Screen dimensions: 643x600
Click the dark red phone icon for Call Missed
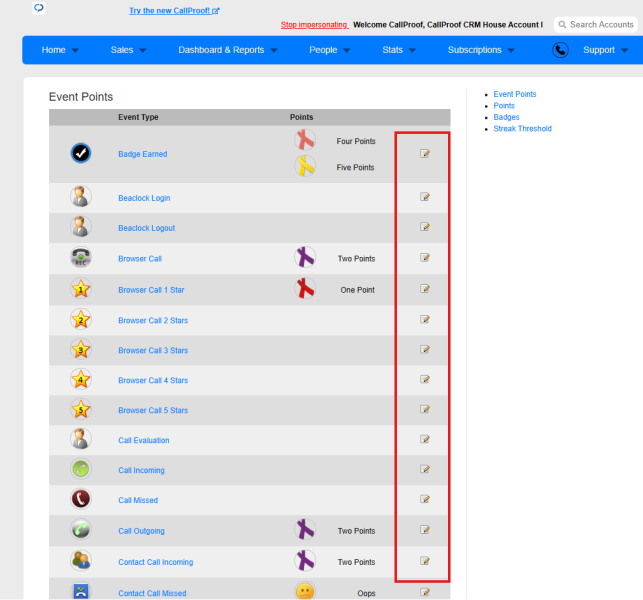(x=81, y=499)
